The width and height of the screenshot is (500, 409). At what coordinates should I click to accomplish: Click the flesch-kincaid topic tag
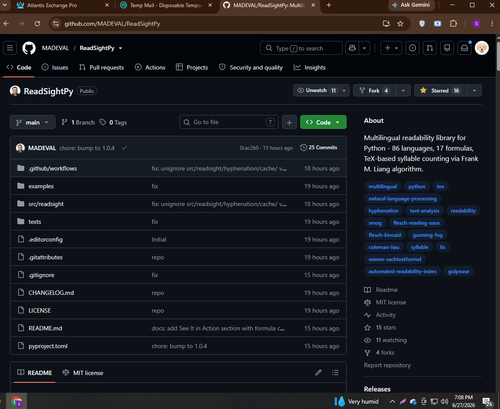click(x=385, y=235)
